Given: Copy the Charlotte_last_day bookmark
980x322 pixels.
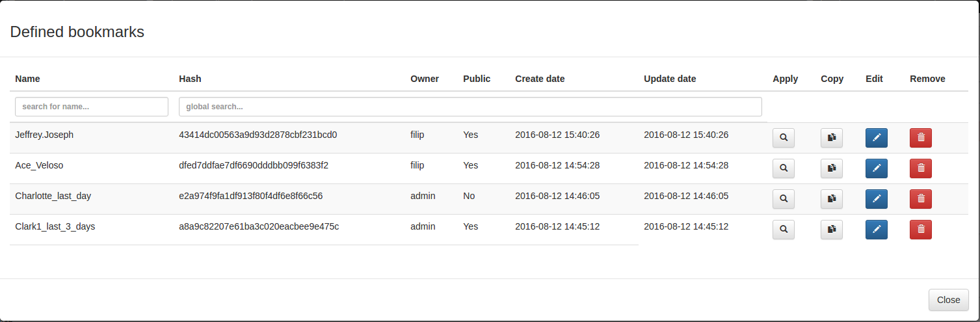Looking at the screenshot, I should 831,199.
